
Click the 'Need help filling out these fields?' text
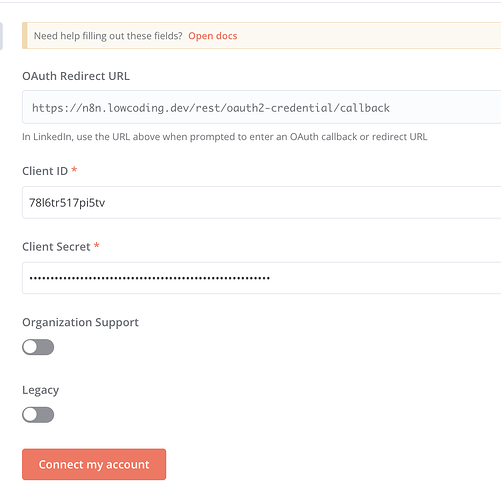coord(108,36)
